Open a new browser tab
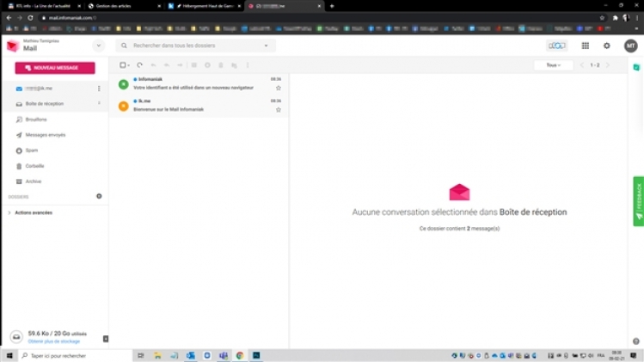The width and height of the screenshot is (644, 362). [x=332, y=6]
